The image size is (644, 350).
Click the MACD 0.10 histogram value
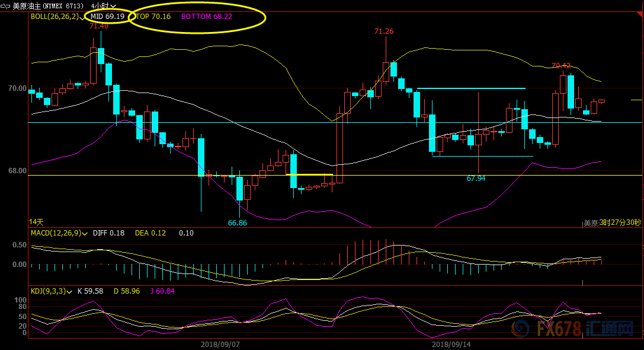186,233
